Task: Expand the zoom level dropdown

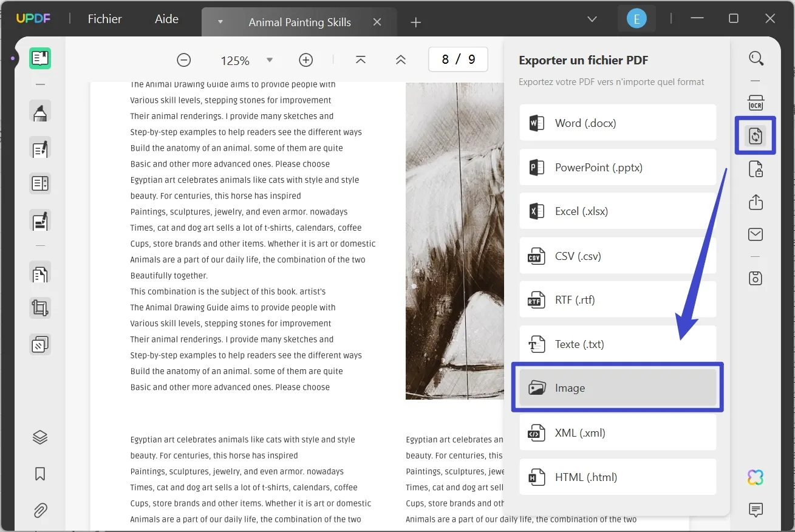Action: 269,60
